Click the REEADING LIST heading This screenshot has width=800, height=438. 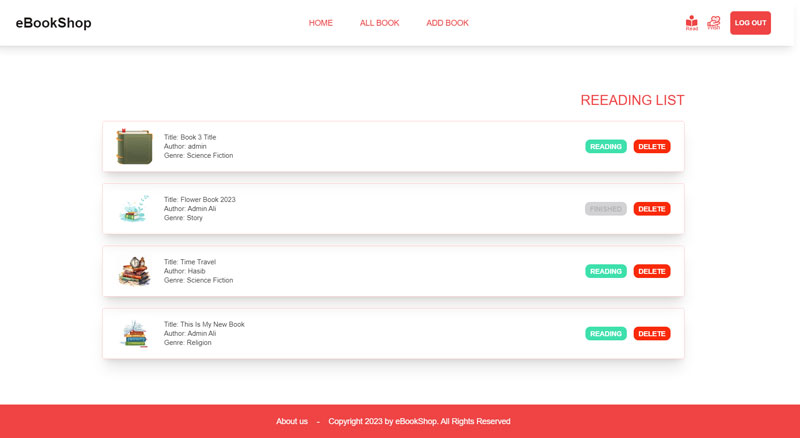pyautogui.click(x=632, y=100)
